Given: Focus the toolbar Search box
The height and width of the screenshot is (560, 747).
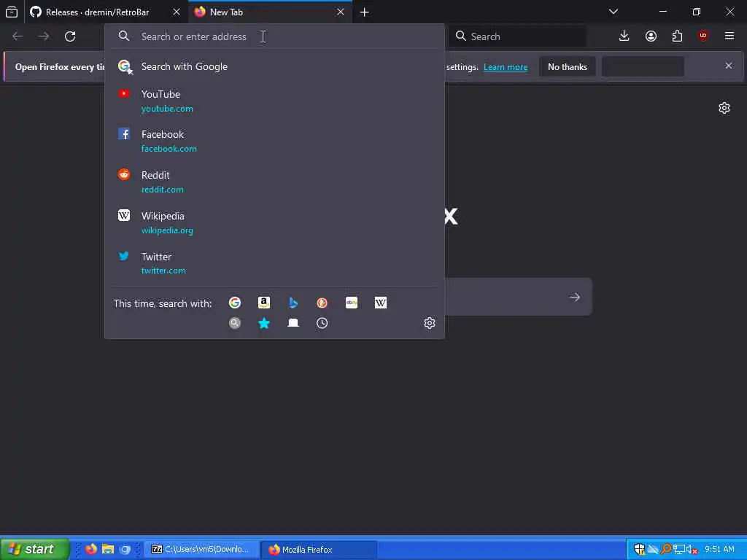Looking at the screenshot, I should click(517, 36).
